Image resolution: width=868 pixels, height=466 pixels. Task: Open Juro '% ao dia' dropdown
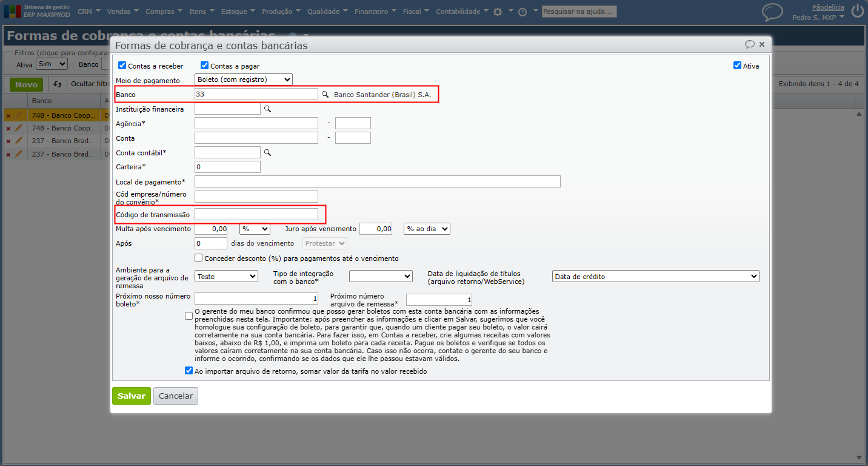coord(427,229)
